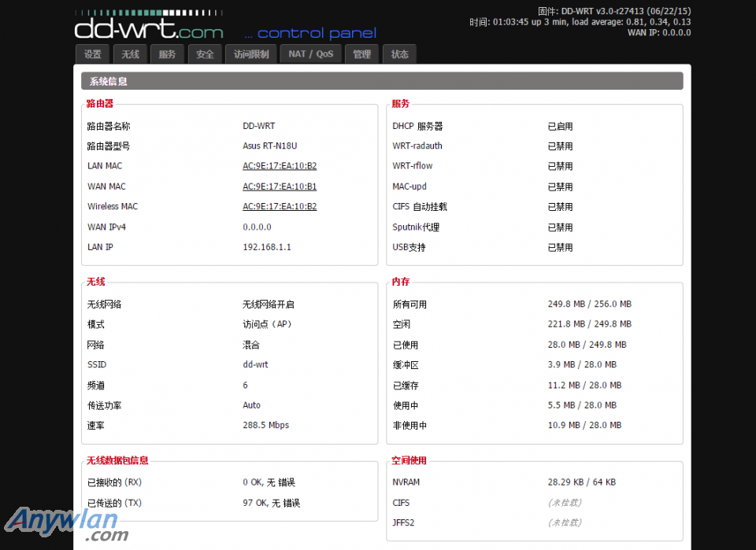Viewport: 756px width, 550px height.
Task: Click total memory 249.8 MB / 256.0 MB
Action: 590,304
